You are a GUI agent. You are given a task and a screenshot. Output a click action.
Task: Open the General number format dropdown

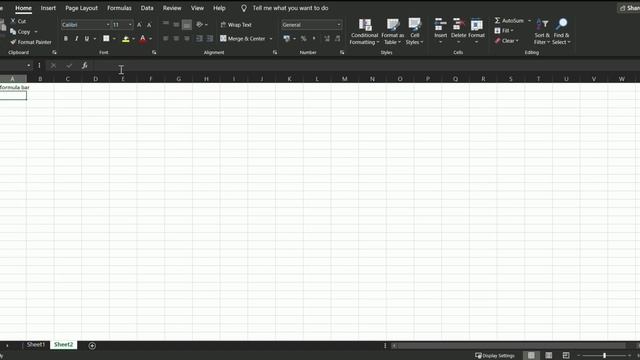click(339, 25)
